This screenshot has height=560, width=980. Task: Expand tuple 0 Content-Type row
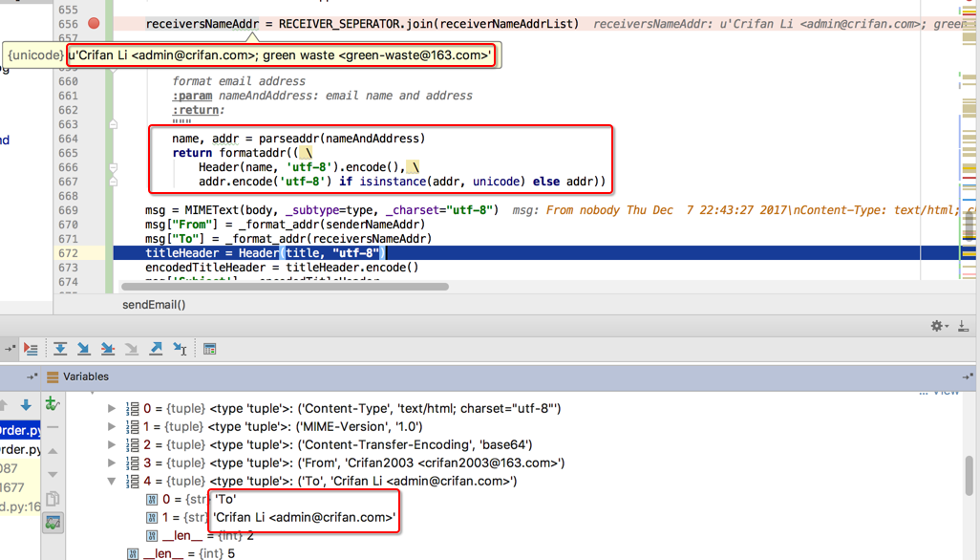tap(111, 408)
